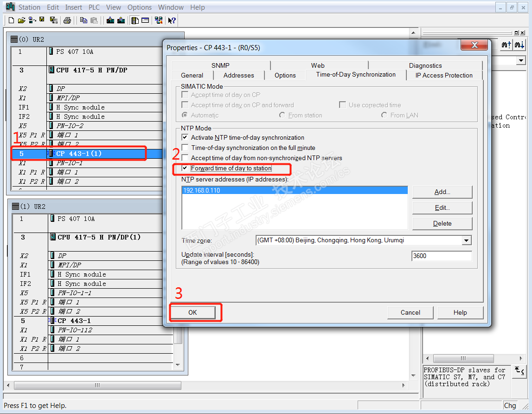Click the dialog Help button

click(x=460, y=312)
